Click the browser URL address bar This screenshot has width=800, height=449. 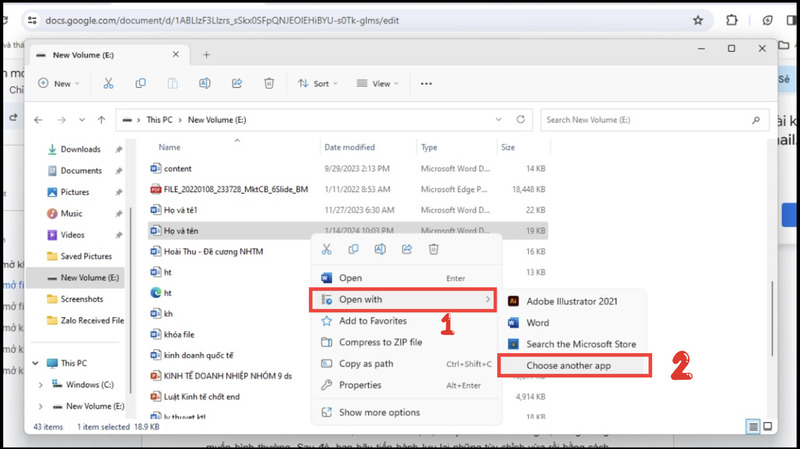pyautogui.click(x=365, y=20)
